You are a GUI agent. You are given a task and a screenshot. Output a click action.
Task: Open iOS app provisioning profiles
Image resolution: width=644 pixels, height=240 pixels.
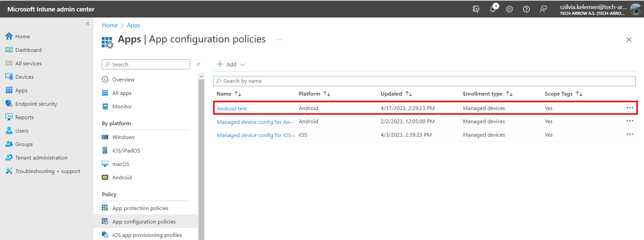147,235
